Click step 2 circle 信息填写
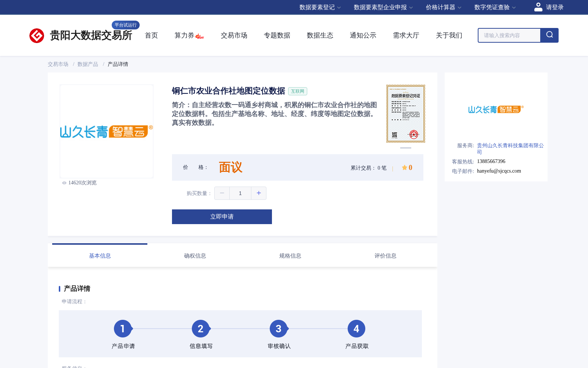Viewport: 588px width, 368px height. (x=201, y=329)
